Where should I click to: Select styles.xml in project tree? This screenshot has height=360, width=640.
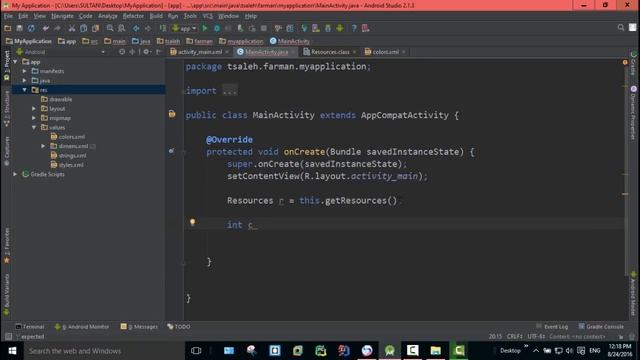[71, 165]
